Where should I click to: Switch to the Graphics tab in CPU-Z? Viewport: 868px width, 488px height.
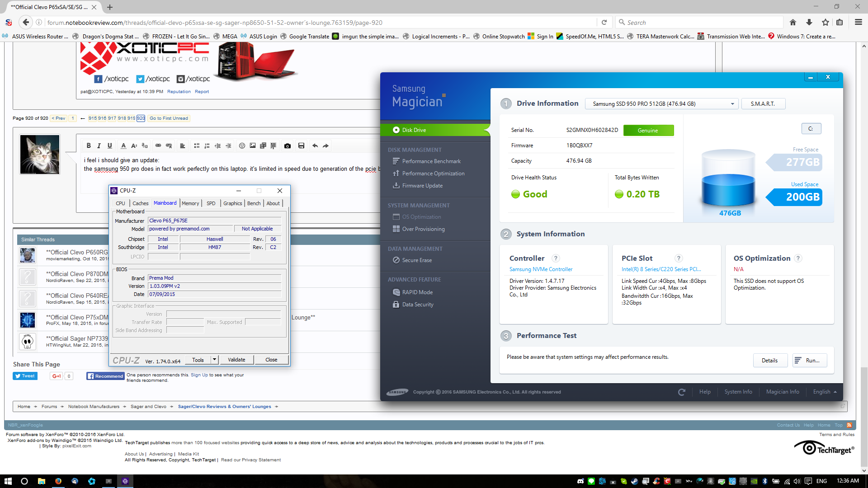[233, 203]
